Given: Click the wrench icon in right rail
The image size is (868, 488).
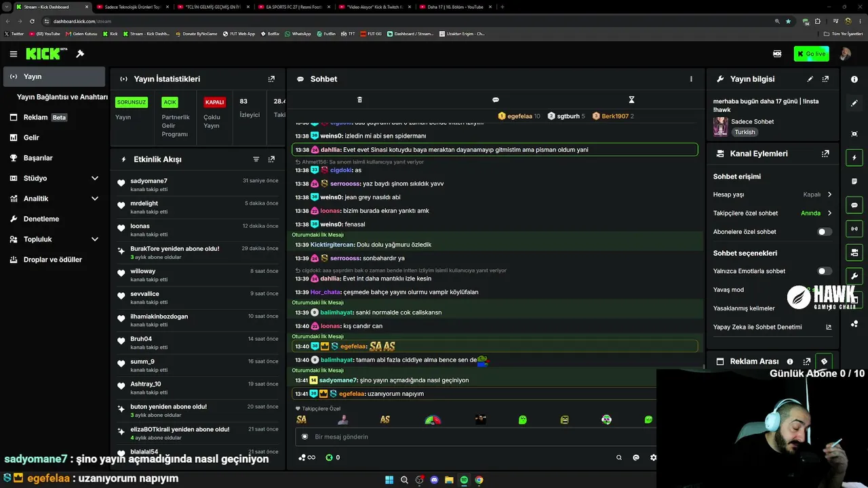Looking at the screenshot, I should click(x=854, y=277).
